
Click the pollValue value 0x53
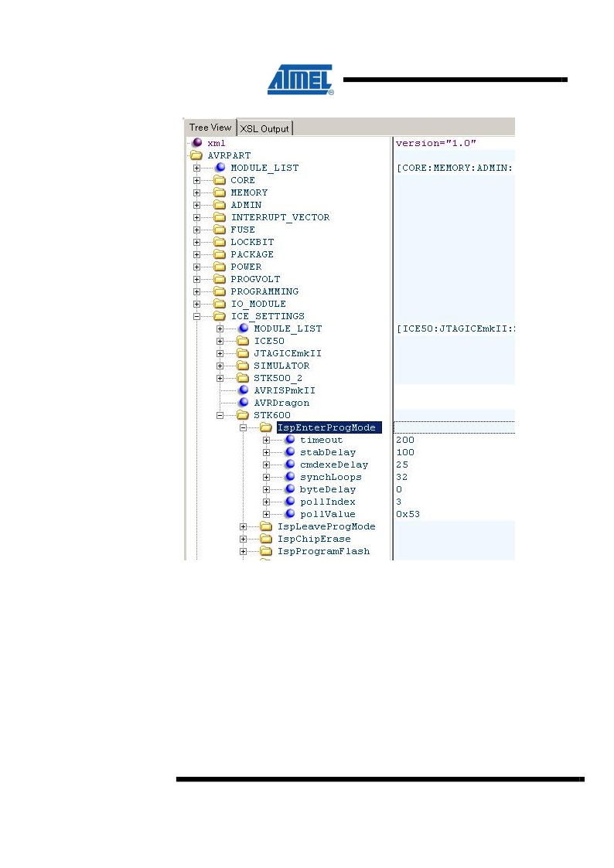click(x=408, y=514)
